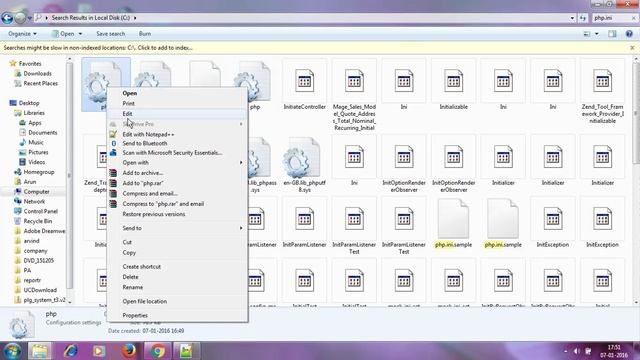Click the Burn toolbar button
The image size is (640, 360).
point(145,34)
